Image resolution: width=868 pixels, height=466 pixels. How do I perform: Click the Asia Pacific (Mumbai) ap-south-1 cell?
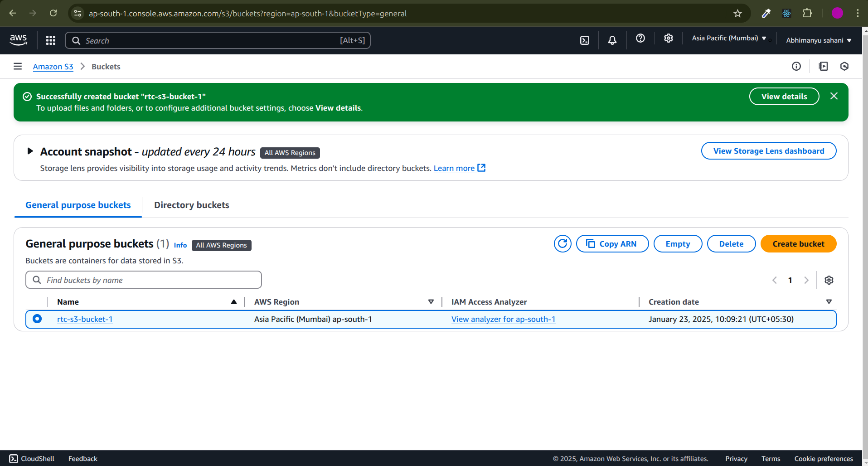(x=313, y=319)
